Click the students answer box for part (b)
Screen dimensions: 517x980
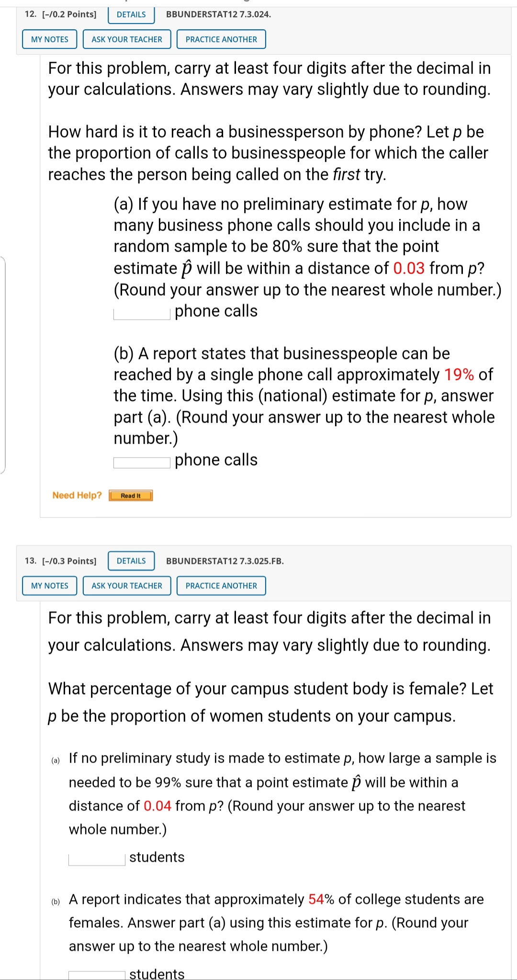96,973
